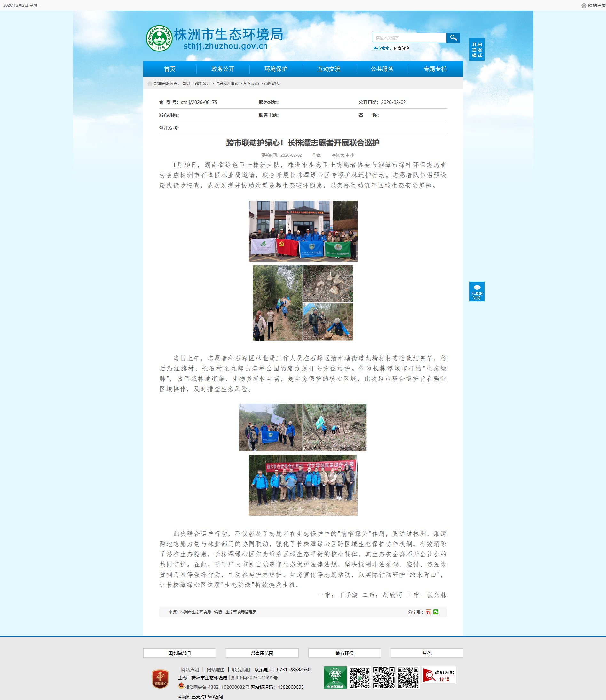606x700 pixels.
Task: Click the Zhuzhou Ecology Bureau logo emblem
Action: click(x=159, y=39)
